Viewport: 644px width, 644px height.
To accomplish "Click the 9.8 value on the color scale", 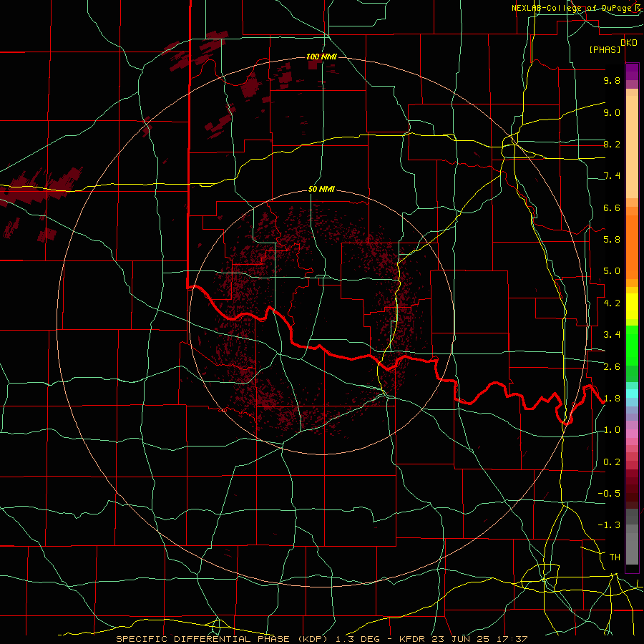I will 612,80.
